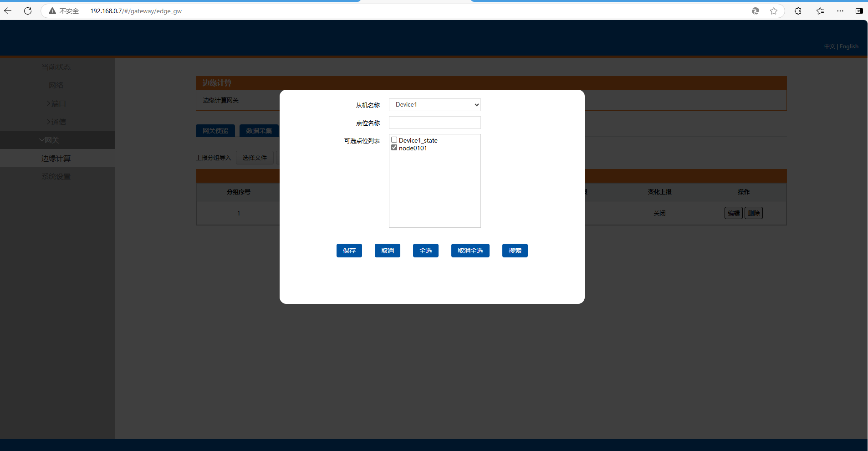The width and height of the screenshot is (868, 451).
Task: Click the 分组序号 column header
Action: (x=239, y=192)
